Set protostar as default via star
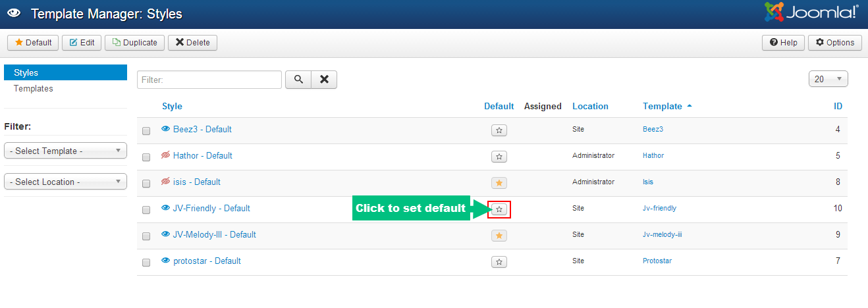 499,262
